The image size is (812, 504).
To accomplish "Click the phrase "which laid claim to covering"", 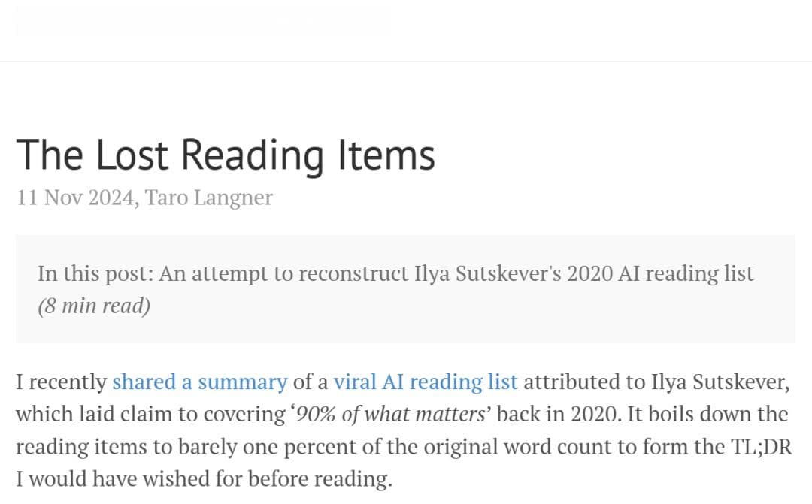I will click(150, 414).
